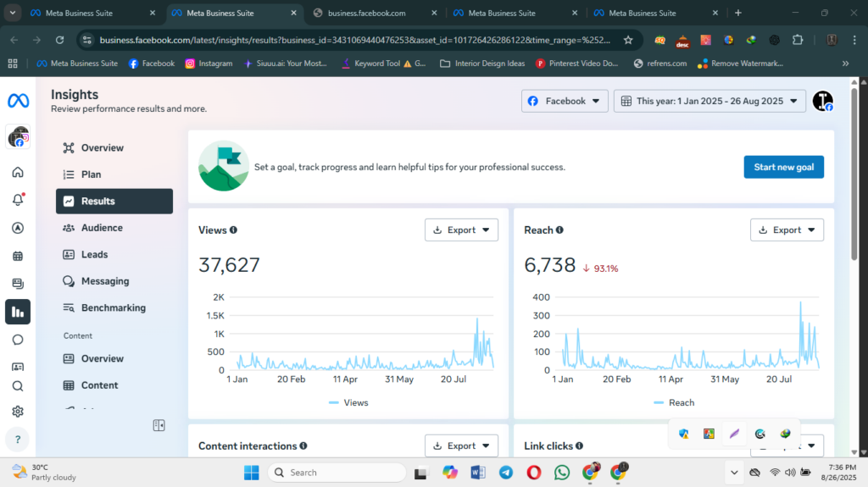Open notifications bell in left rail
The image size is (868, 487).
[x=18, y=199]
